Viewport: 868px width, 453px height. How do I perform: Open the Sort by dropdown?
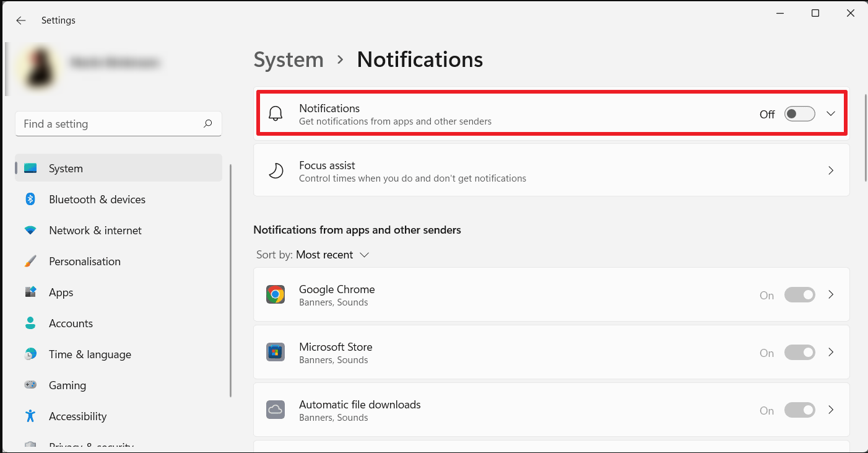[332, 254]
